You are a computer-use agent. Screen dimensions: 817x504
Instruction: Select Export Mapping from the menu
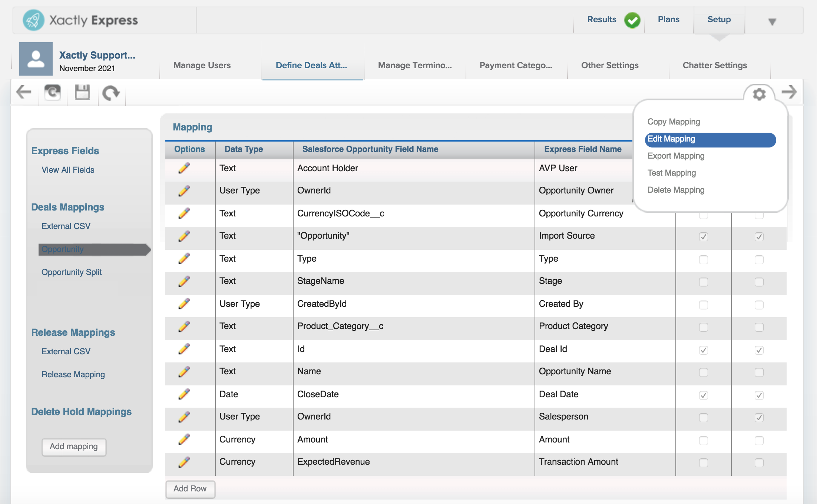(x=676, y=156)
